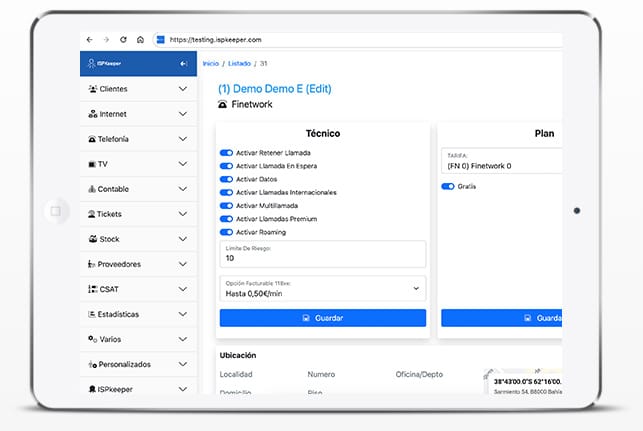
Task: Click the Clientes people icon
Action: click(x=93, y=89)
